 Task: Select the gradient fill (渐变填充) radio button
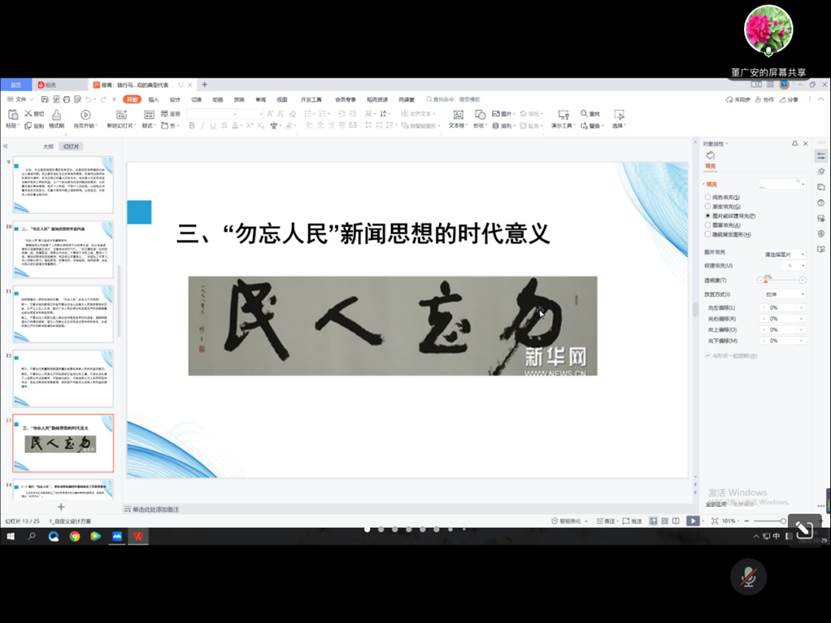coord(707,205)
